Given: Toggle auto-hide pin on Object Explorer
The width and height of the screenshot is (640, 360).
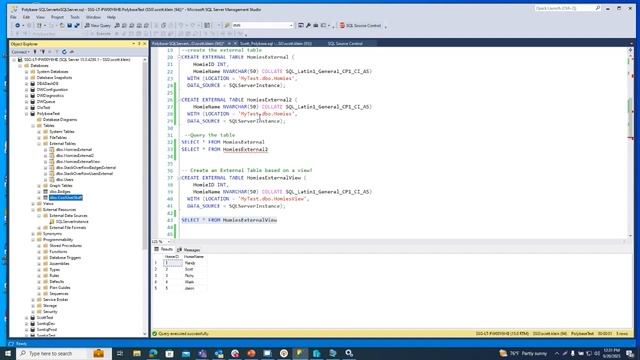Looking at the screenshot, I should tap(139, 44).
